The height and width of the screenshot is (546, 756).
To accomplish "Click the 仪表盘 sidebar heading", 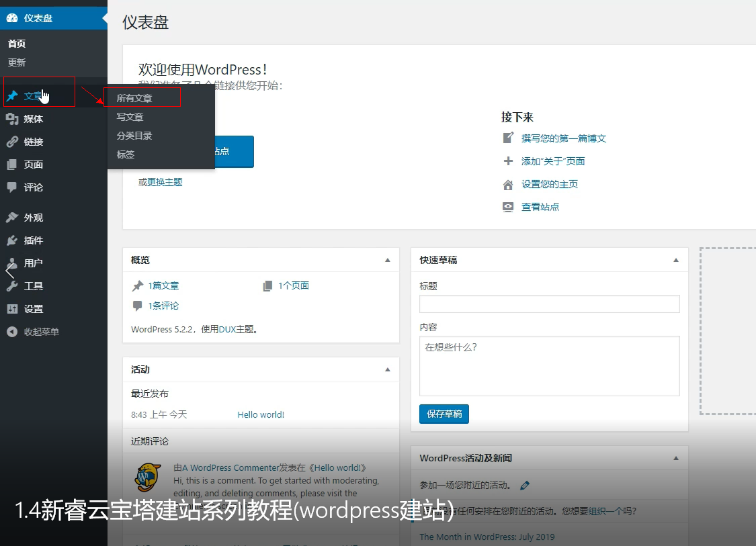I will [x=38, y=18].
